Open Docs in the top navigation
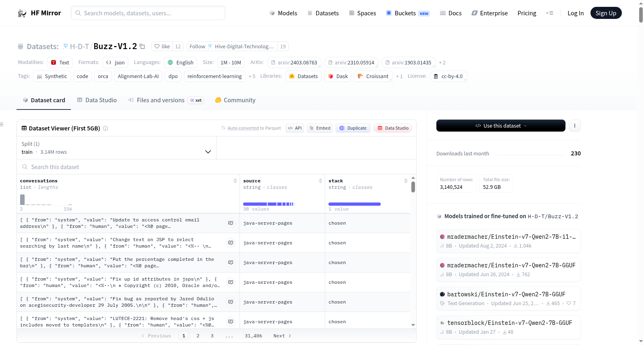This screenshot has height=345, width=644. pos(451,13)
